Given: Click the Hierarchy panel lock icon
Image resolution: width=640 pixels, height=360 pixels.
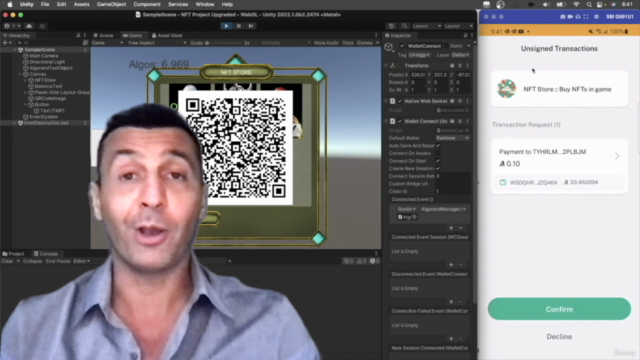Looking at the screenshot, I should [x=78, y=36].
